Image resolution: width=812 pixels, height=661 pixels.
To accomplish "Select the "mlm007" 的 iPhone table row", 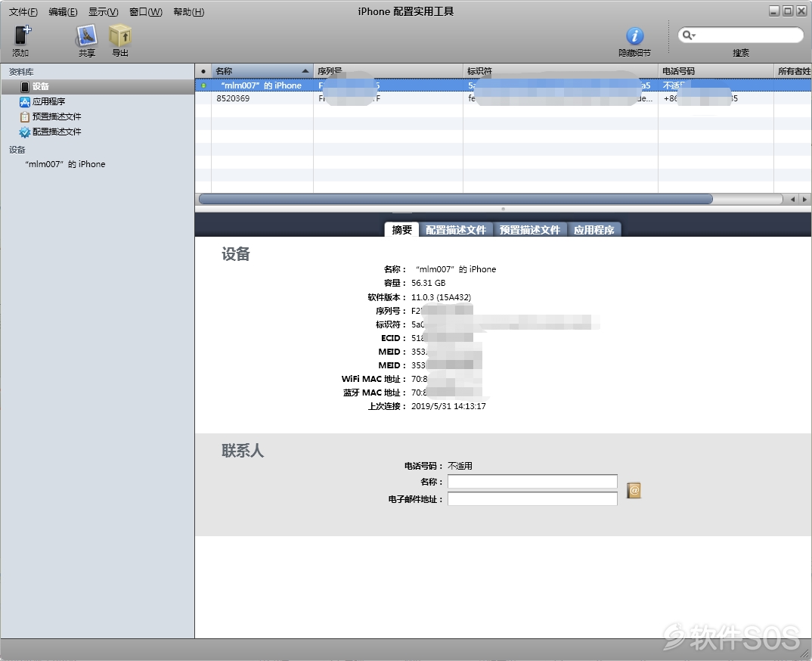I will click(x=504, y=85).
